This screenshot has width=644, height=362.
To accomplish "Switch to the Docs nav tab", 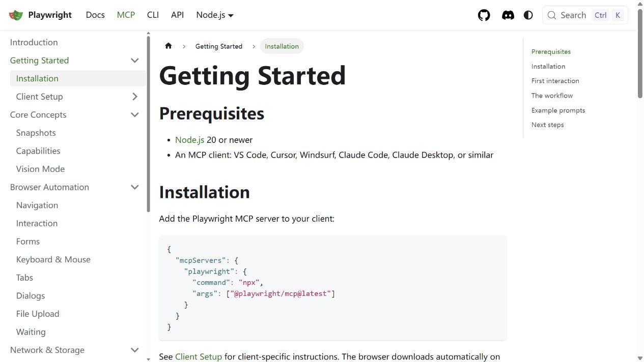I will (95, 15).
